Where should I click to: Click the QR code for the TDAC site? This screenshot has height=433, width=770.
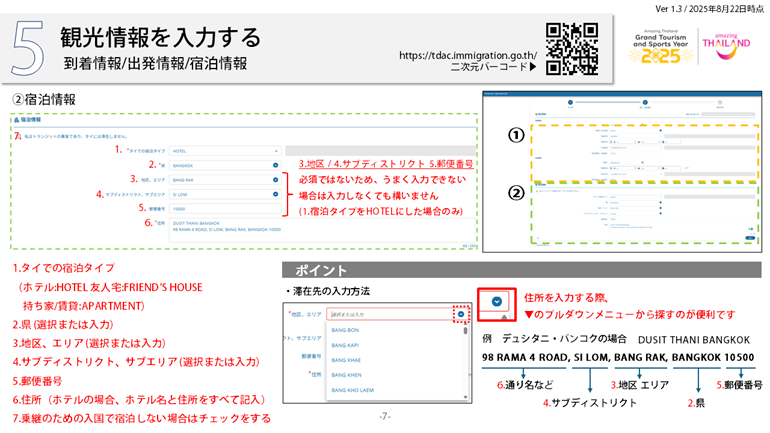572,49
